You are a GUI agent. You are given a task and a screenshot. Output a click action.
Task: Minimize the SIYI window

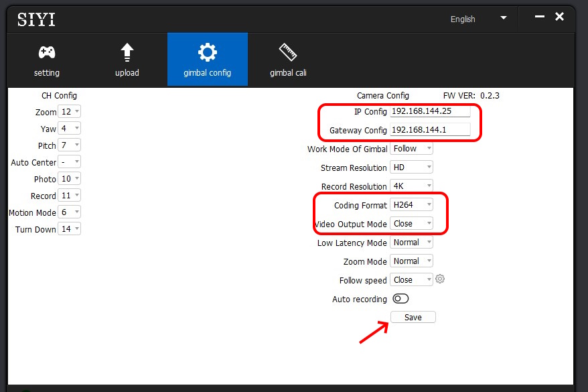(539, 17)
